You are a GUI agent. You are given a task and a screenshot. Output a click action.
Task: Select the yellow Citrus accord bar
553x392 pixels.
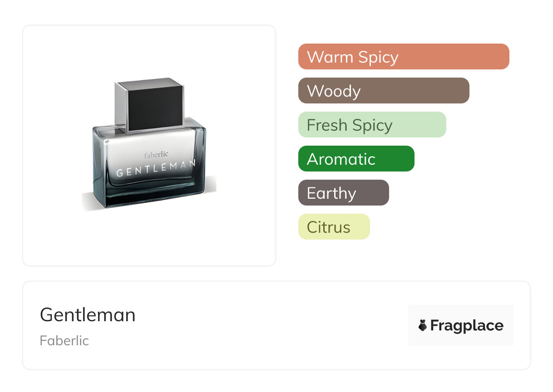[x=334, y=227]
